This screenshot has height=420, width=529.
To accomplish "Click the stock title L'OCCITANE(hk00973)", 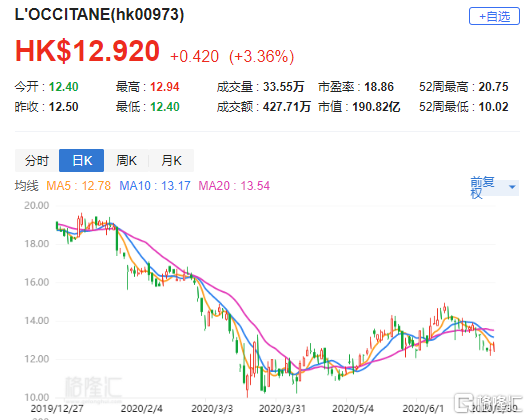I will [x=99, y=14].
